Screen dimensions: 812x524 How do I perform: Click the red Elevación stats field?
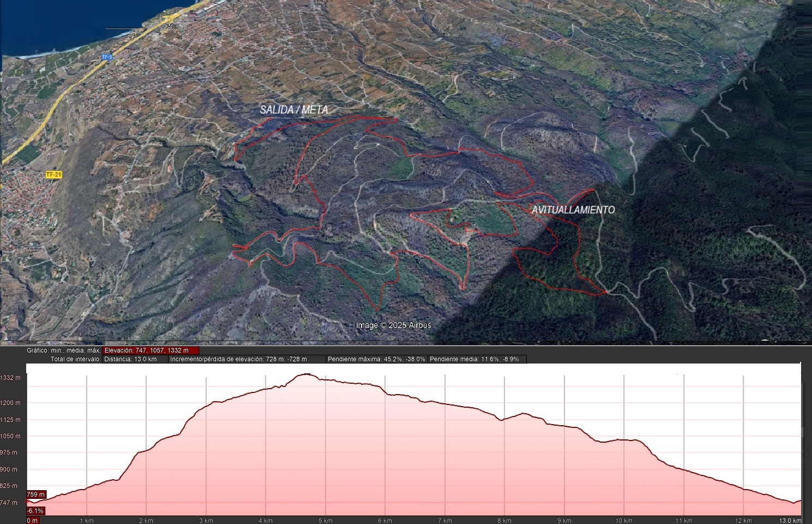(151, 350)
